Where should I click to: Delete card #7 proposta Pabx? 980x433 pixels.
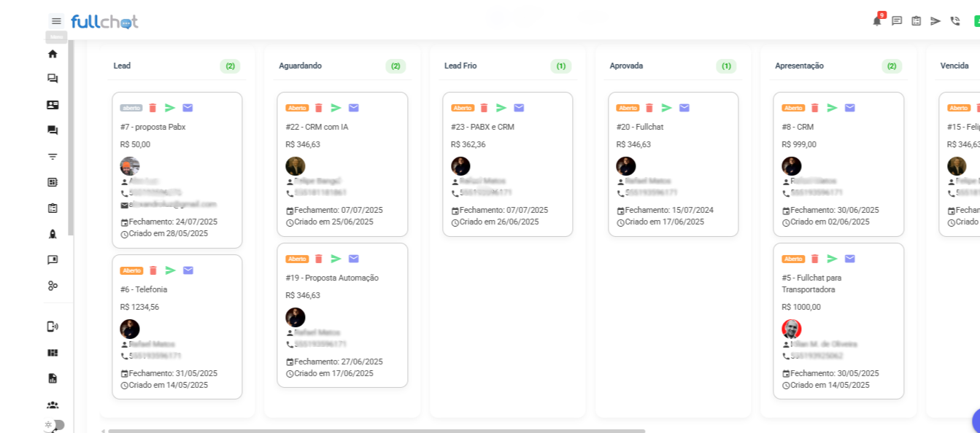coord(153,108)
